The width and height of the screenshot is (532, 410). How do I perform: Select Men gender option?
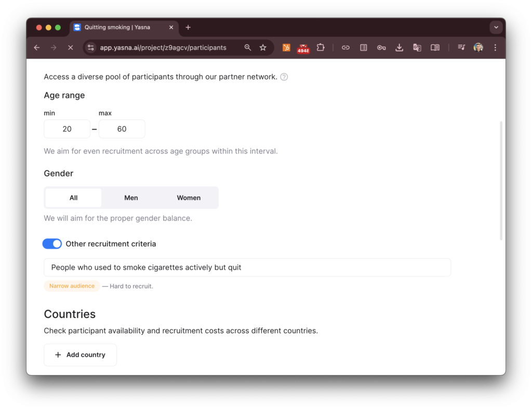pyautogui.click(x=131, y=198)
